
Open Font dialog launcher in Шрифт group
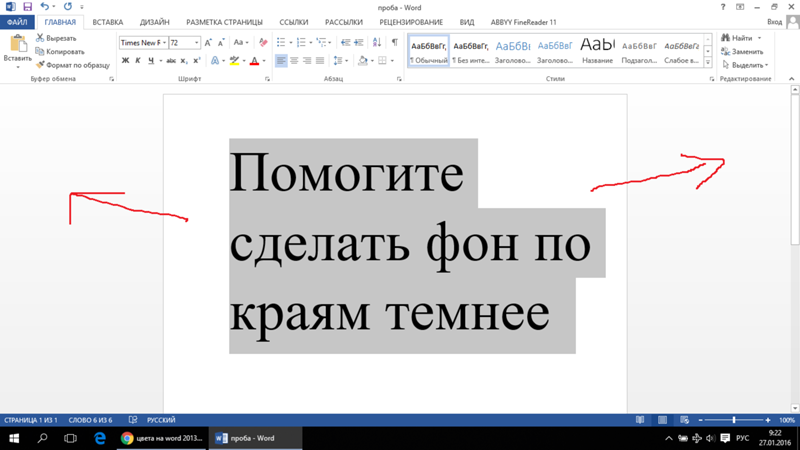coord(267,79)
